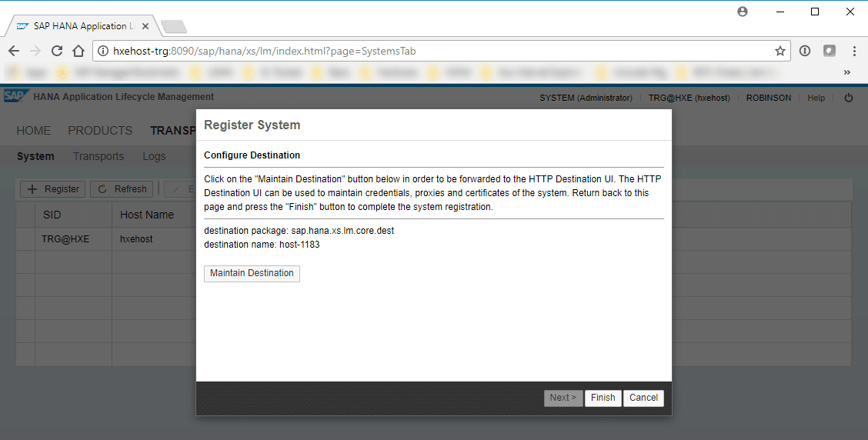Switch to the PRODUCTS tab
This screenshot has width=868, height=440.
click(x=100, y=131)
